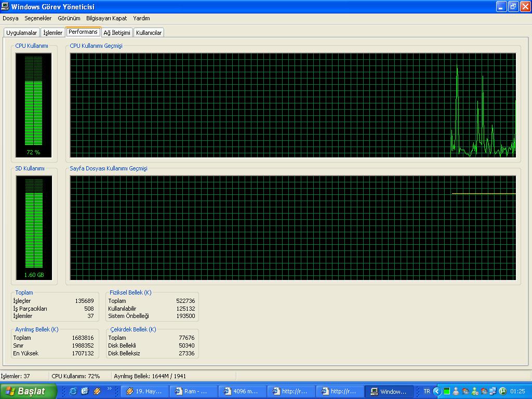Click status bar 'İşlemler: 37'
The image size is (532, 399).
pos(15,376)
